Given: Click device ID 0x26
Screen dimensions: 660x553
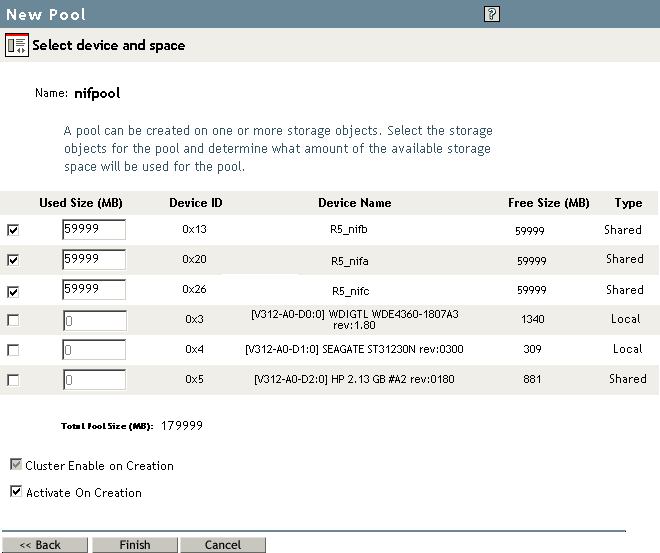Looking at the screenshot, I should 194,290.
